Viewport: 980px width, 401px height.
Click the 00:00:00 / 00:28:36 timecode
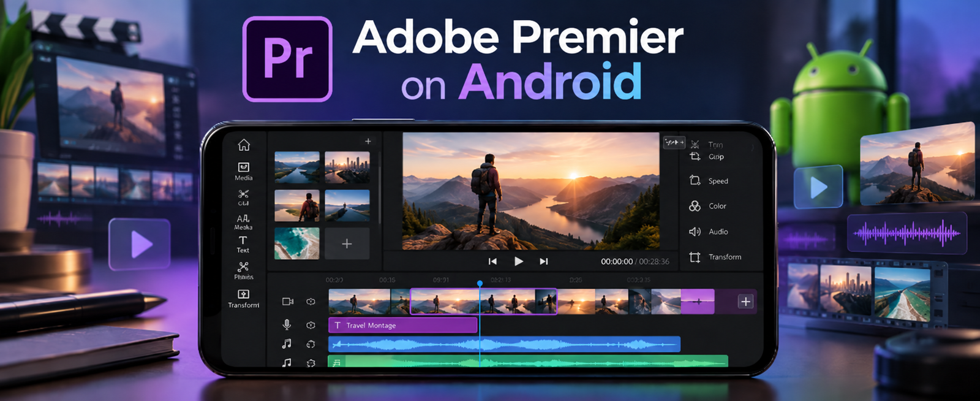(x=635, y=261)
